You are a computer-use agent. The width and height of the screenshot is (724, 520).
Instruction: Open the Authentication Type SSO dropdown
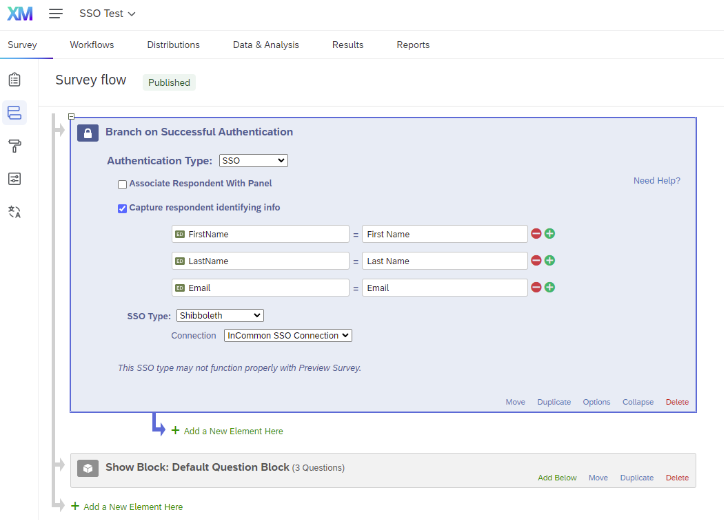(x=253, y=160)
